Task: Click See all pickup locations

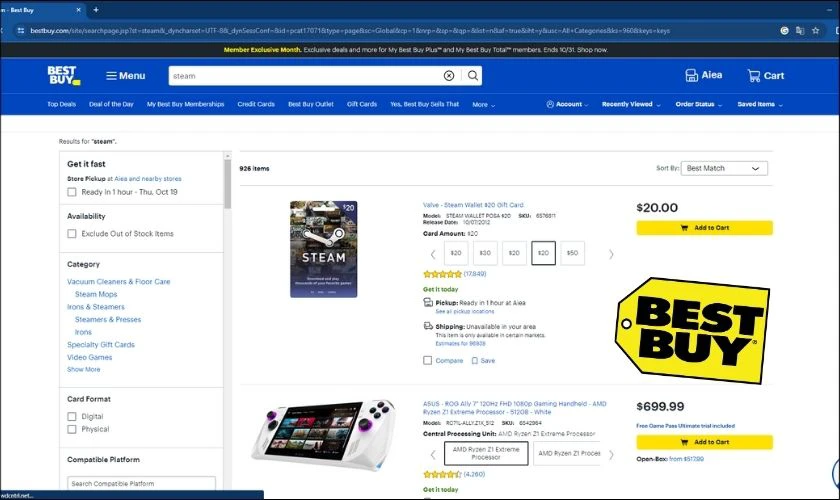Action: (x=464, y=311)
